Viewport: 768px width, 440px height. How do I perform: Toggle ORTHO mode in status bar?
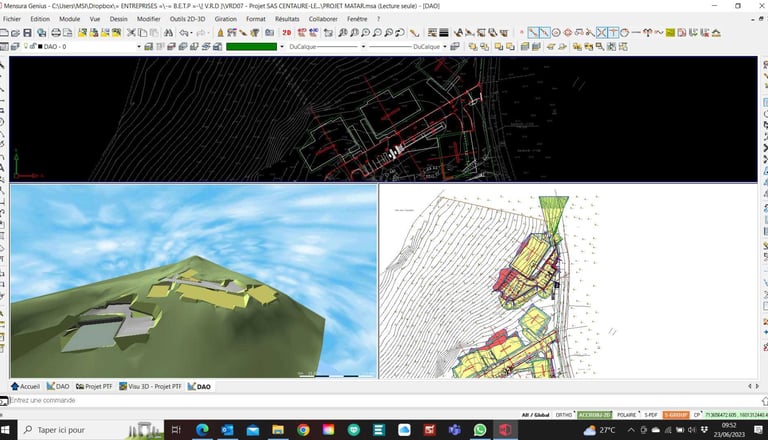click(563, 414)
